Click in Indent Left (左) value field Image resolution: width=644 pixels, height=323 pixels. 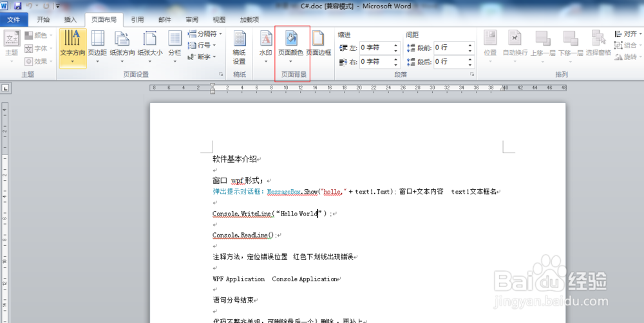pyautogui.click(x=375, y=48)
